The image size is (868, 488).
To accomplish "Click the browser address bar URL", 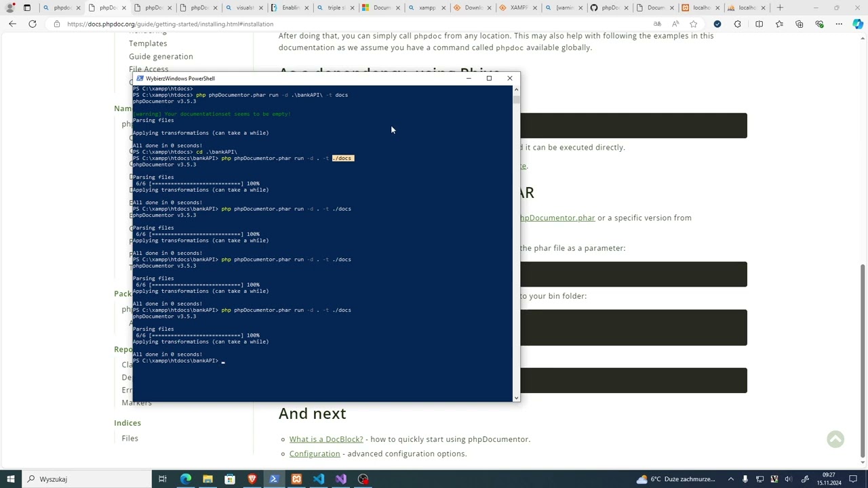I will click(x=170, y=24).
